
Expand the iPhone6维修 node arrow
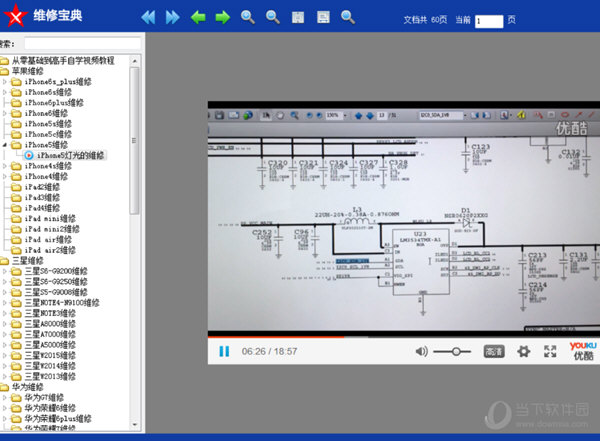pyautogui.click(x=5, y=113)
